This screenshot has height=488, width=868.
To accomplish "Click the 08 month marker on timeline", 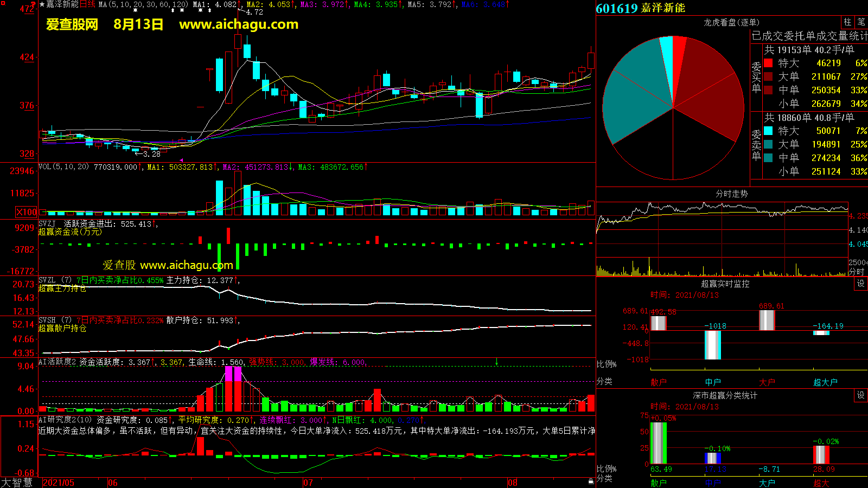I will (513, 483).
